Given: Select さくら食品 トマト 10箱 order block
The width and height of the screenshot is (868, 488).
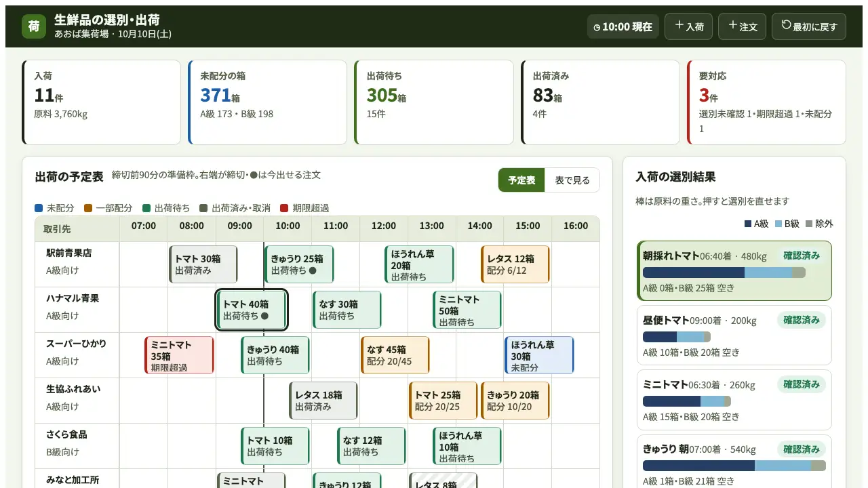Looking at the screenshot, I should pos(275,446).
